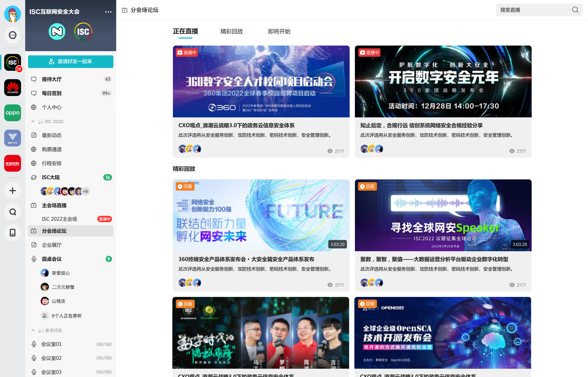This screenshot has height=377, width=588.
Task: Open the Huawei server icon
Action: pos(12,88)
